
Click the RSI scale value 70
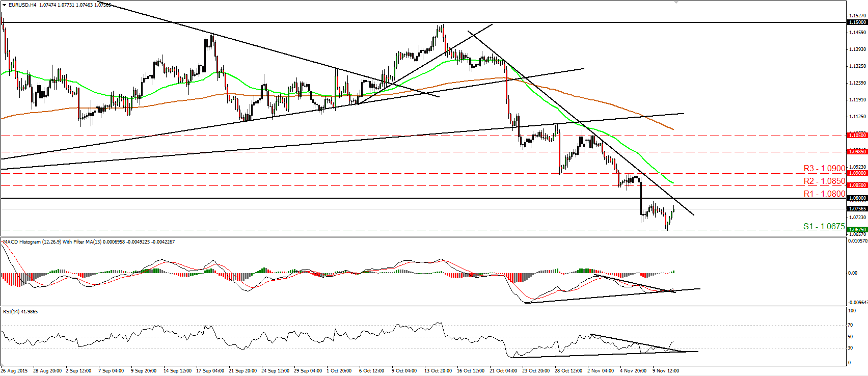click(850, 325)
